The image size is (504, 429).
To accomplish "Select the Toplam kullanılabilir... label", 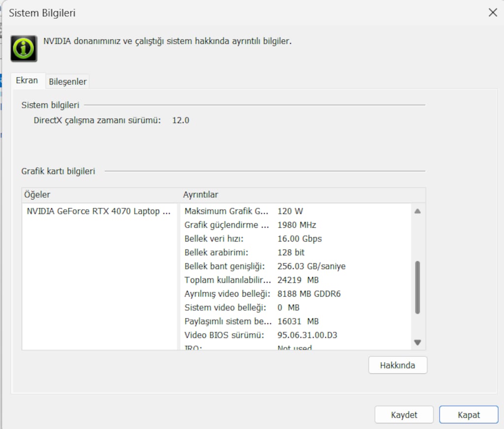I will pyautogui.click(x=227, y=280).
